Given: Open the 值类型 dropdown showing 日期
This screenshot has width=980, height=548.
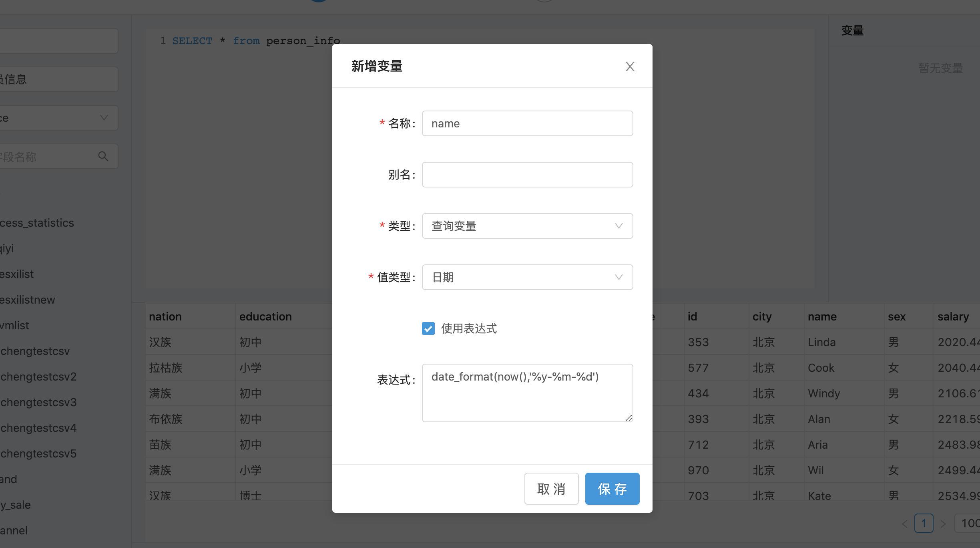Looking at the screenshot, I should [x=527, y=277].
